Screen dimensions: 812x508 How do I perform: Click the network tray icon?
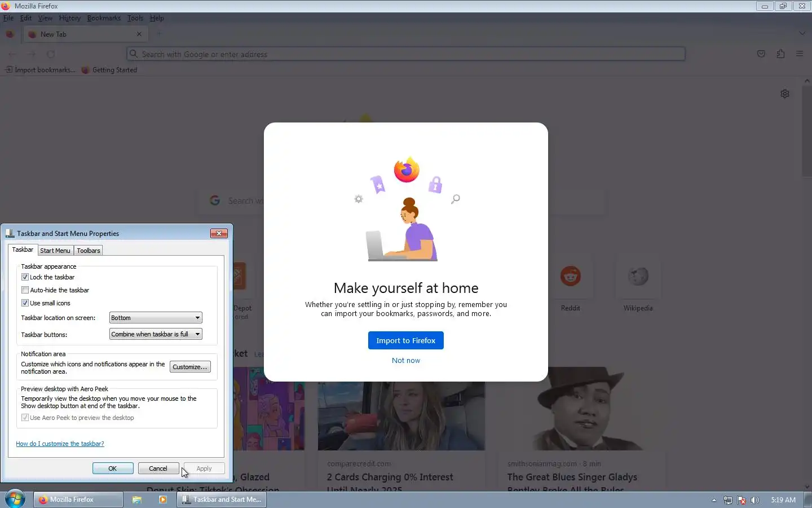click(728, 500)
